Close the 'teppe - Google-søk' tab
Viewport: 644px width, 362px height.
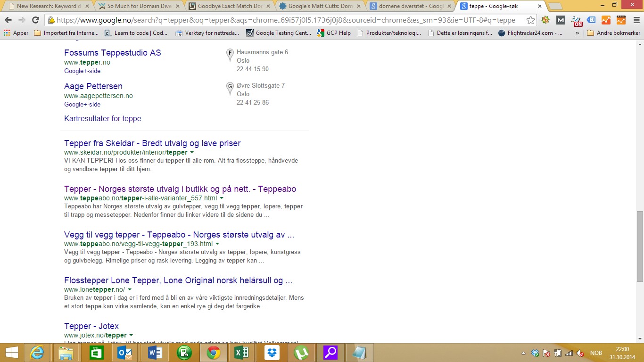[x=540, y=6]
